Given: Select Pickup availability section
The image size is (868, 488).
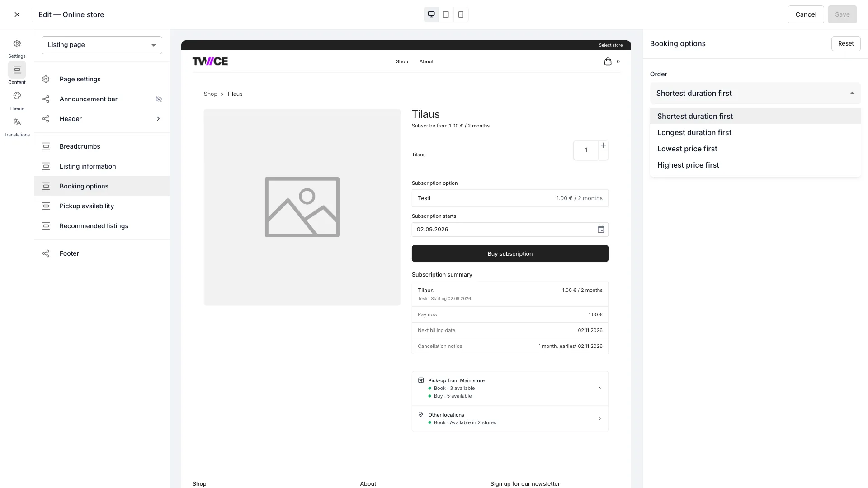Looking at the screenshot, I should 102,206.
